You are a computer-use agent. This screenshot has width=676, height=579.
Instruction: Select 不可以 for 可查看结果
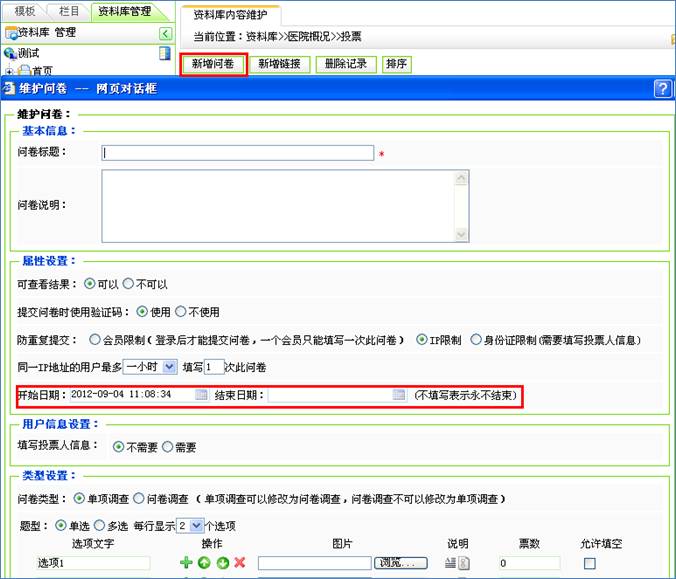point(128,284)
